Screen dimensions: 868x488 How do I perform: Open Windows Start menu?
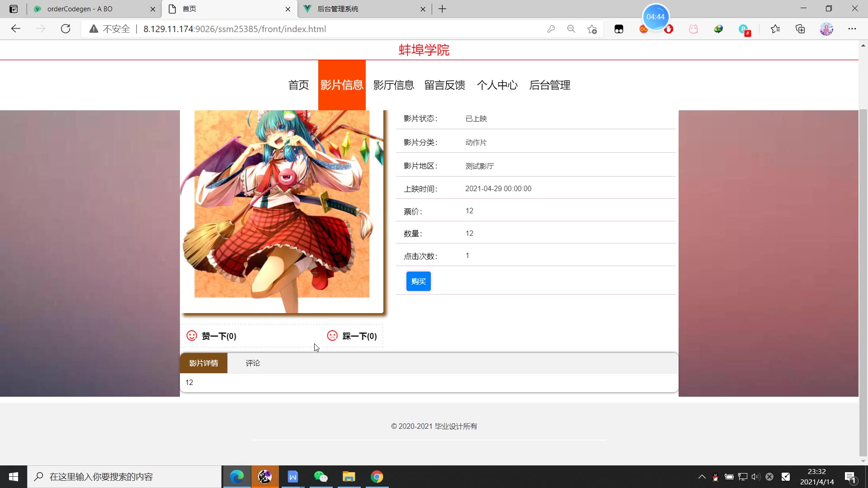click(14, 477)
